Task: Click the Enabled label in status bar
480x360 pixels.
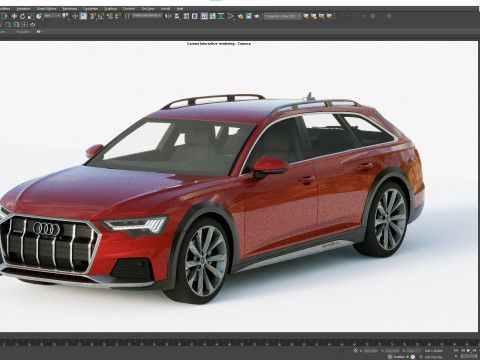Action: pos(399,357)
